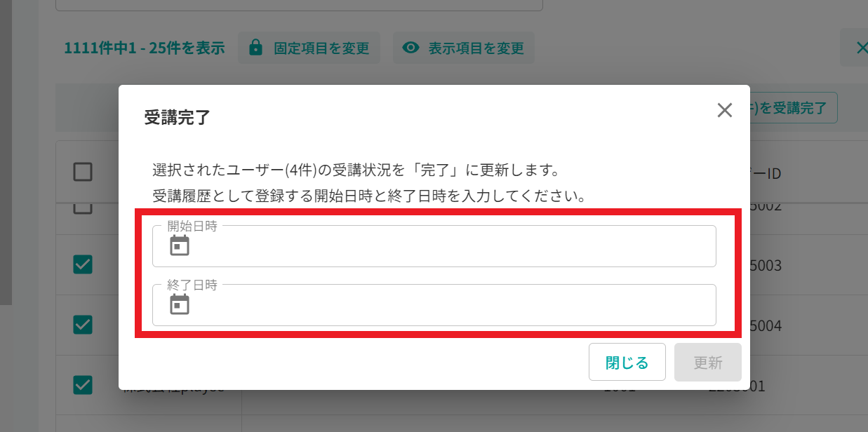This screenshot has width=868, height=432.
Task: Open calendar icon for 開始日時 field
Action: click(180, 245)
